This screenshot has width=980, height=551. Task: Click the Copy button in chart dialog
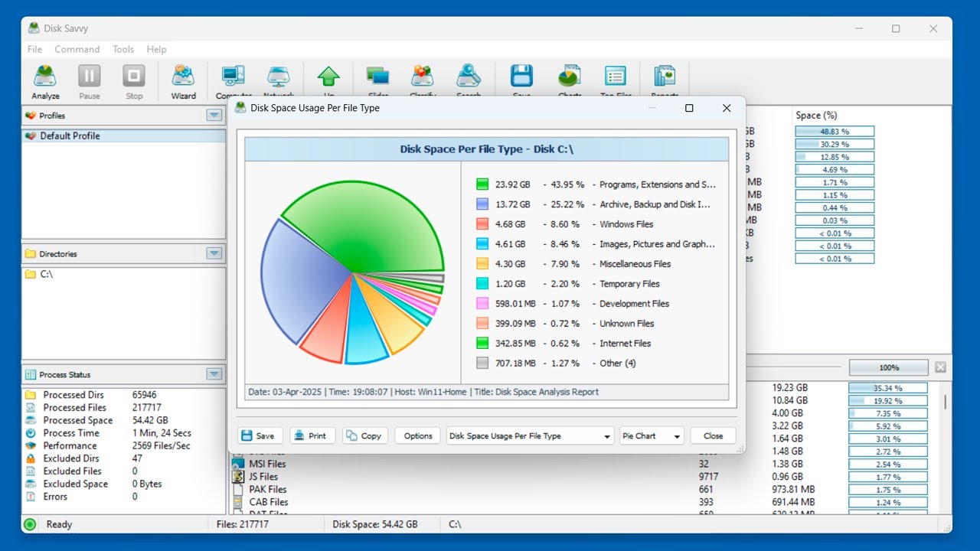pos(364,436)
